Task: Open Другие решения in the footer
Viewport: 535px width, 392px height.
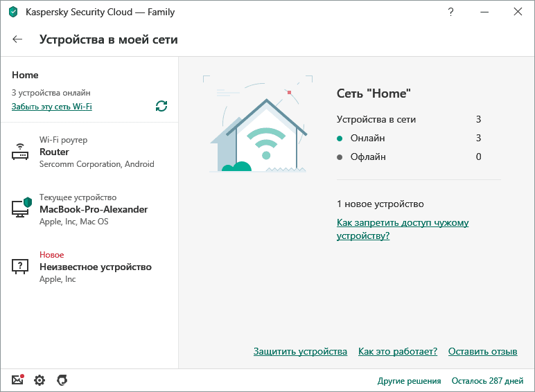Action: click(x=409, y=380)
